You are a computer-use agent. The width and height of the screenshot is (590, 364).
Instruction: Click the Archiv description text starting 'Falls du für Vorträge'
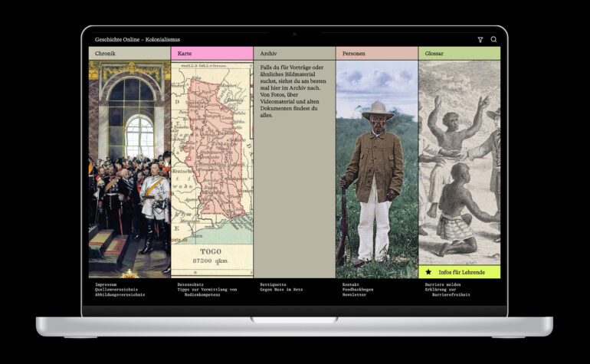[293, 91]
